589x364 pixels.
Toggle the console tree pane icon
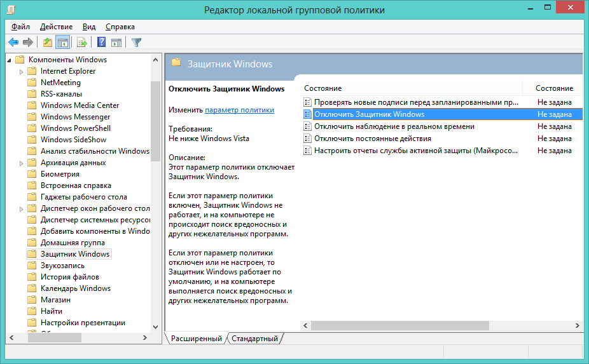coord(63,43)
